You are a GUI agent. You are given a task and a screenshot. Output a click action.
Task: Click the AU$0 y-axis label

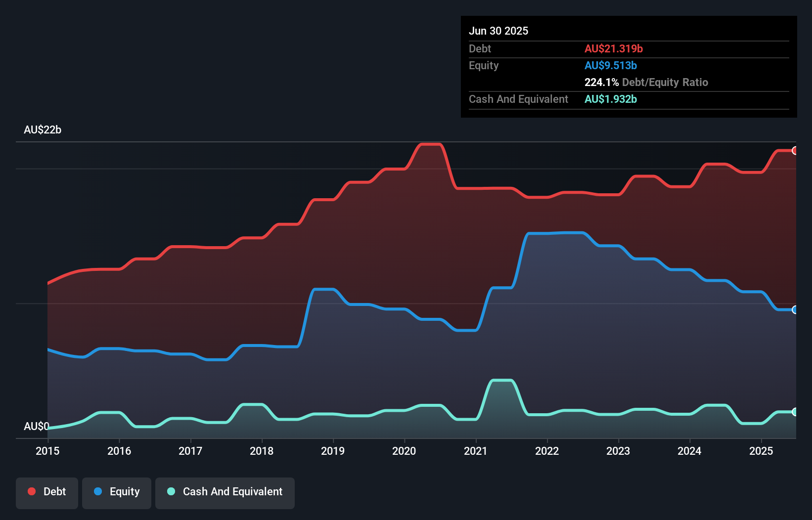[37, 426]
